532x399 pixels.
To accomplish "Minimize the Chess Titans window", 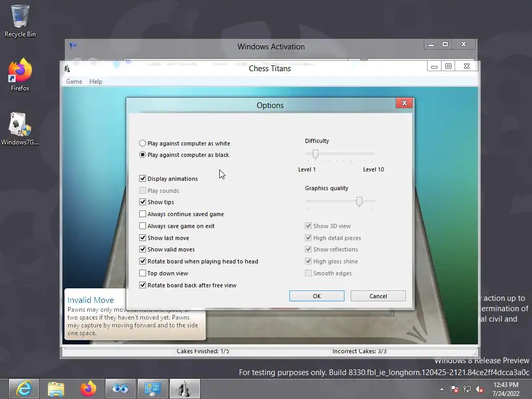I will (434, 66).
